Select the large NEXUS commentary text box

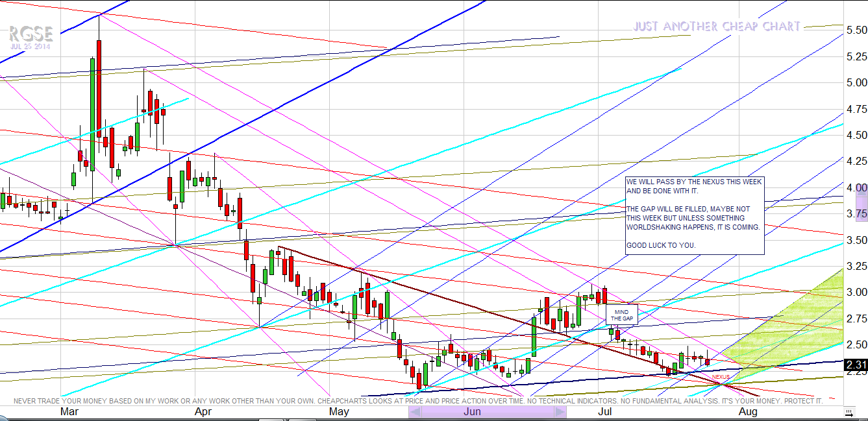tap(694, 215)
